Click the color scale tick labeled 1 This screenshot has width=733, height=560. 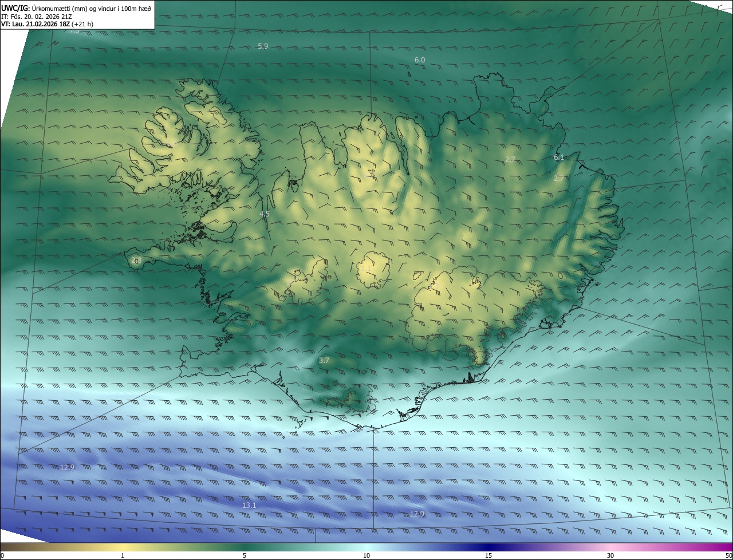coord(123,555)
